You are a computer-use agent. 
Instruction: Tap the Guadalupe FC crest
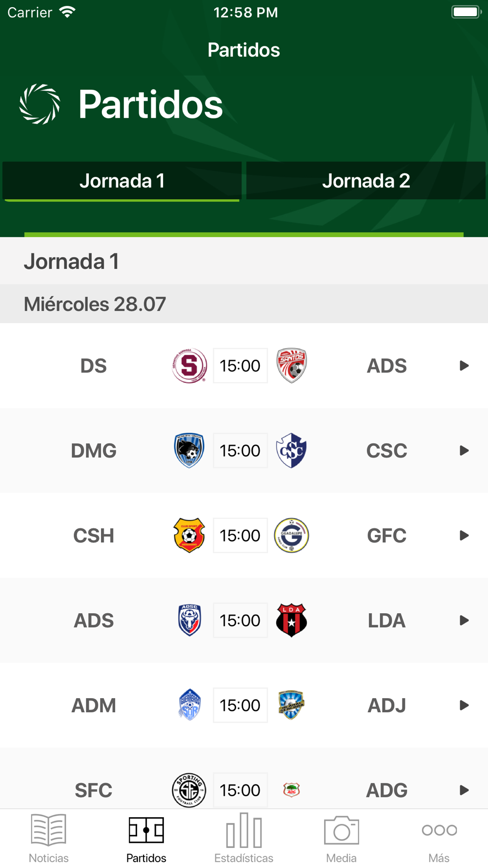point(291,536)
